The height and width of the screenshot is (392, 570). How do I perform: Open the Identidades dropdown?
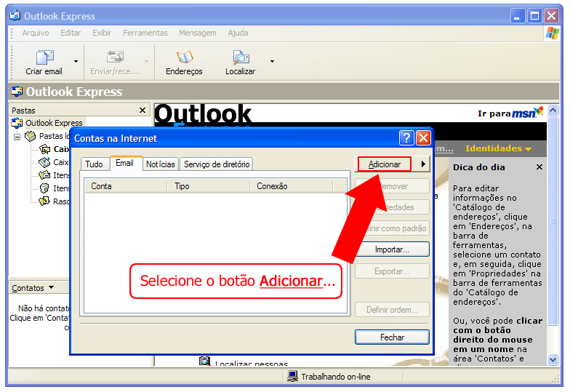pos(499,148)
